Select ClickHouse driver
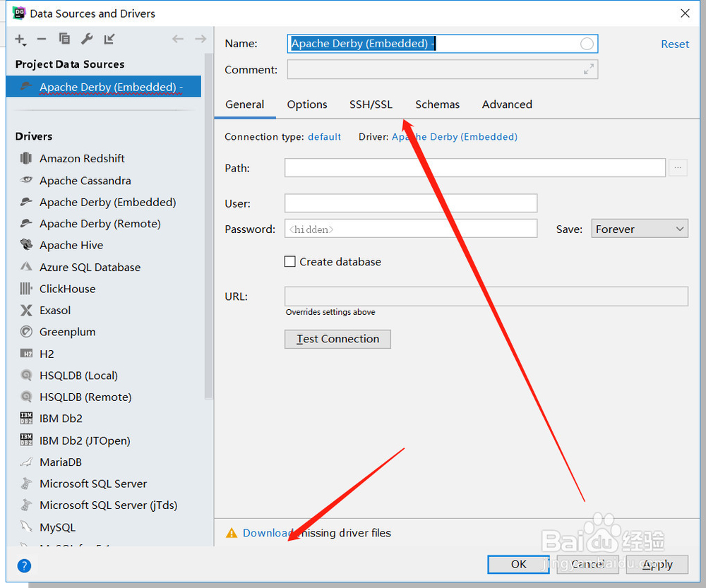Screen dimensions: 706x588 coord(67,289)
